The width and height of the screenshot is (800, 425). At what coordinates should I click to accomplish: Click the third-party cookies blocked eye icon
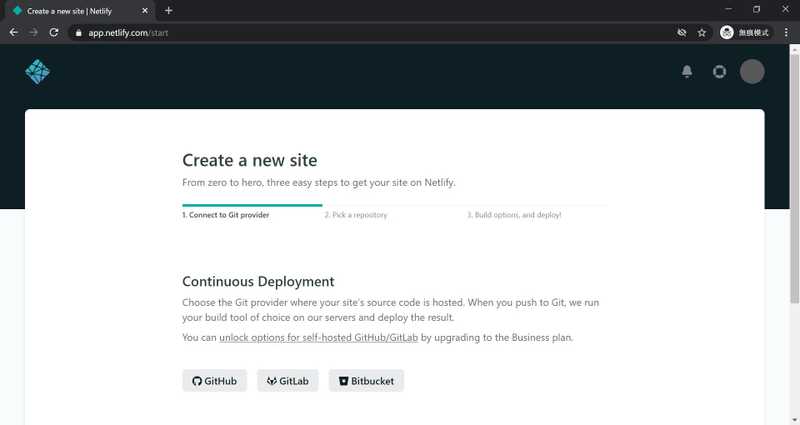point(682,33)
